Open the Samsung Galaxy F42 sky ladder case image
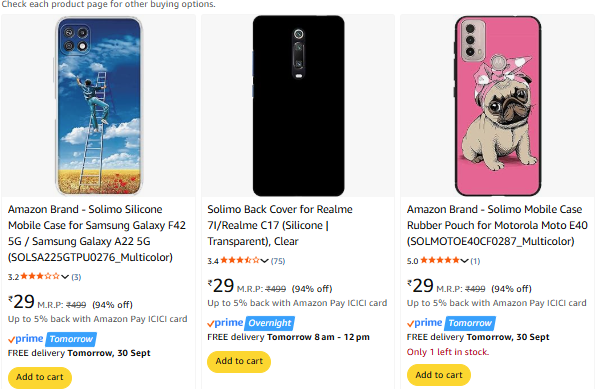 (99, 106)
